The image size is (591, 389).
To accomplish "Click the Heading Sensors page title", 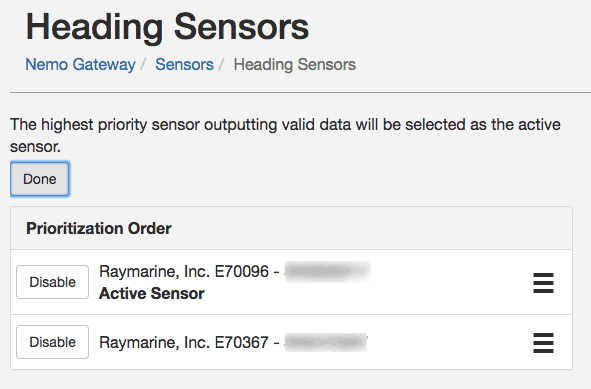I will point(167,27).
